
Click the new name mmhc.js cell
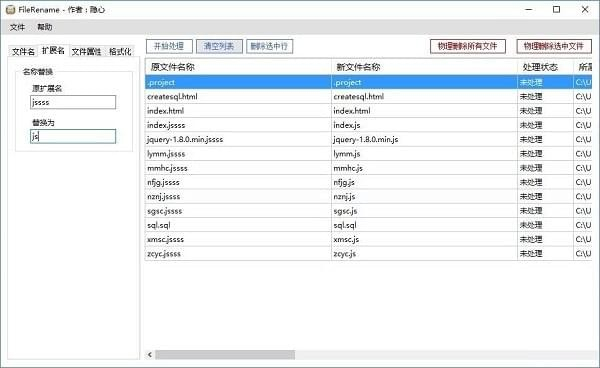(x=424, y=168)
